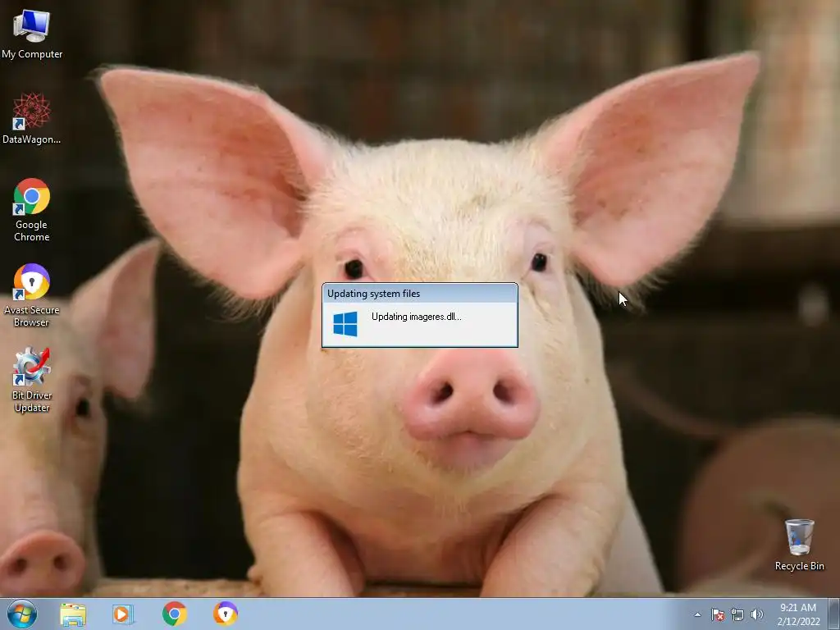Select the My Computer desktop icon
Viewport: 840px width, 630px height.
(32, 33)
